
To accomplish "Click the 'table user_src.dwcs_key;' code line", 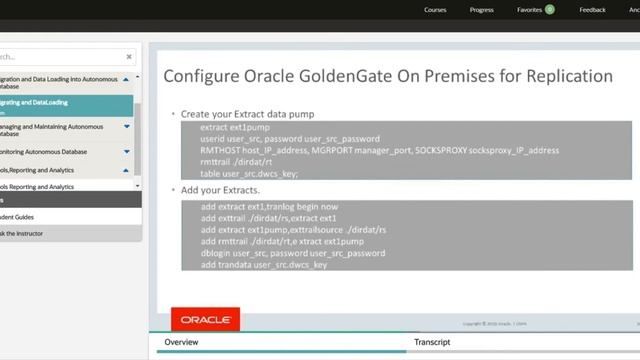I will pos(249,174).
